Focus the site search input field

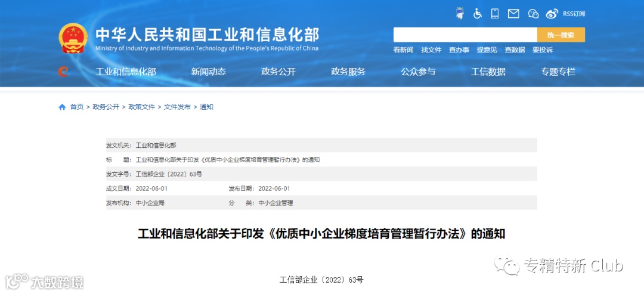(x=465, y=35)
